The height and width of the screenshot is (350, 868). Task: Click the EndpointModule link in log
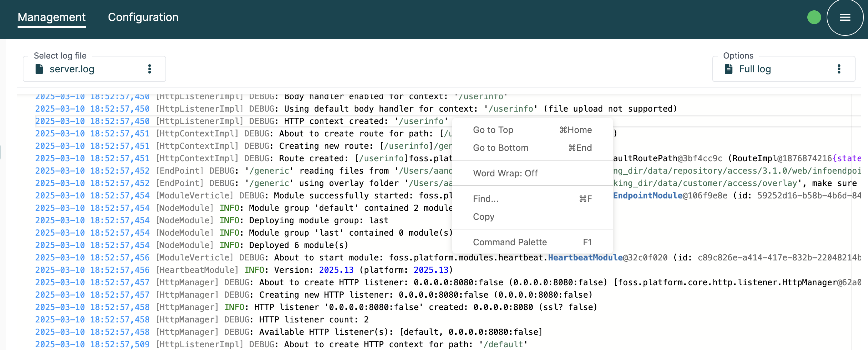tap(647, 196)
